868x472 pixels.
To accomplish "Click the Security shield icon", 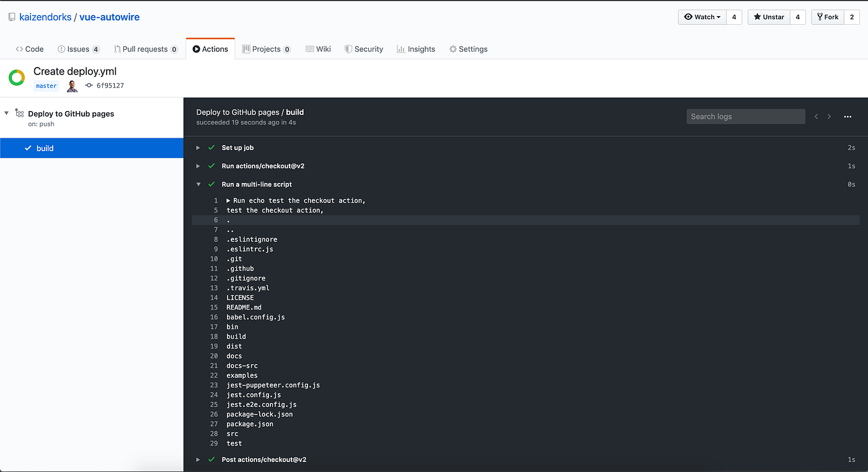I will click(347, 48).
